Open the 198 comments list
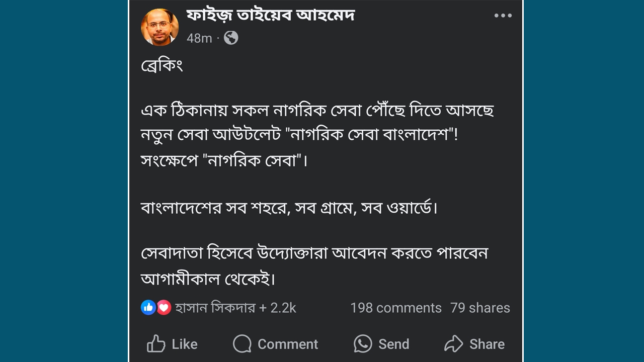This screenshot has height=362, width=644. pos(395,308)
